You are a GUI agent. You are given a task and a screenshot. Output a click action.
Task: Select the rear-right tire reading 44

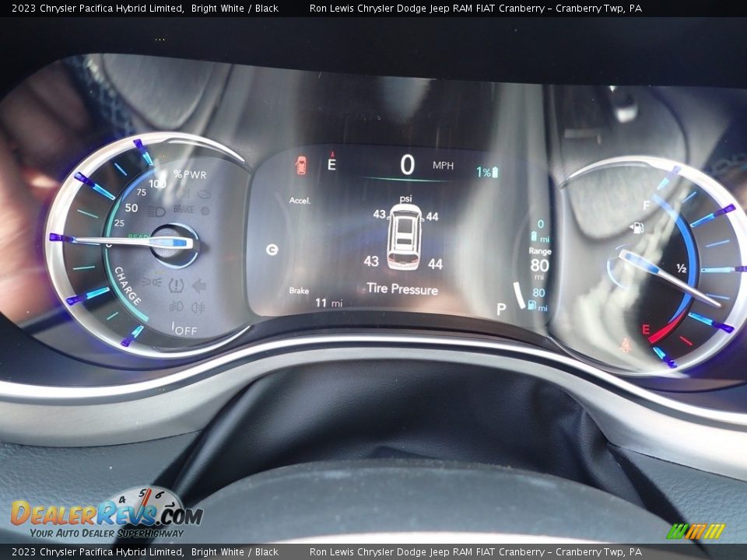pyautogui.click(x=435, y=264)
